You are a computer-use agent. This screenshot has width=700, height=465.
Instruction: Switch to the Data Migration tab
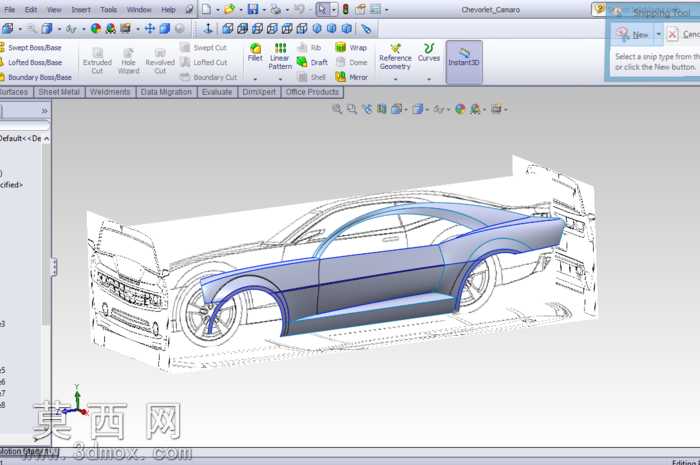tap(166, 92)
